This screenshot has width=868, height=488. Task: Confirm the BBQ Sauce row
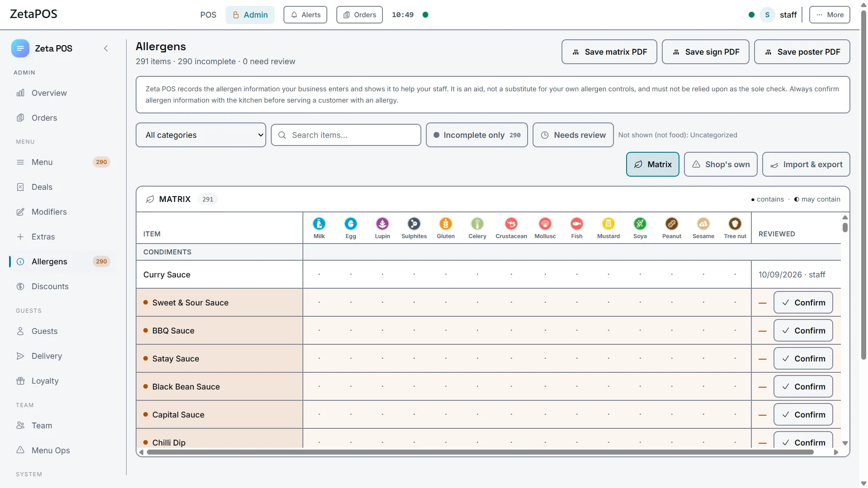[x=803, y=331]
